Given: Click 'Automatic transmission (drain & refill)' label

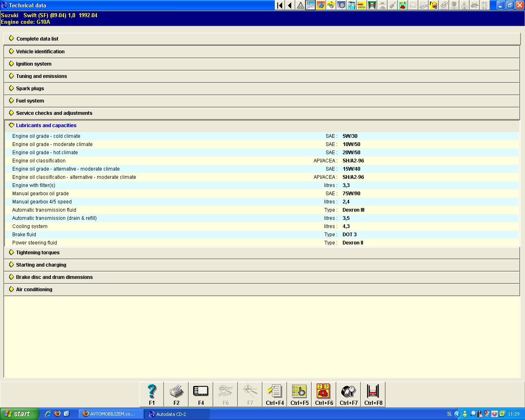Looking at the screenshot, I should point(55,218).
